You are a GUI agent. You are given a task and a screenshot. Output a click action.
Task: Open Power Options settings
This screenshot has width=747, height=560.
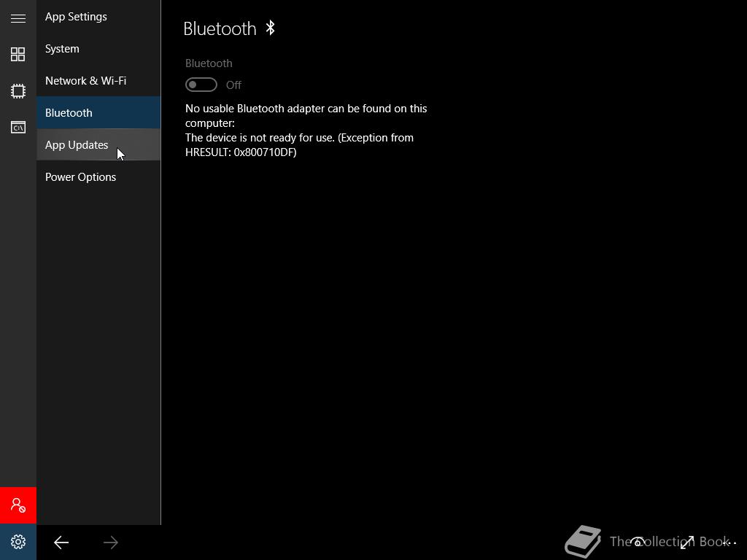(98, 176)
